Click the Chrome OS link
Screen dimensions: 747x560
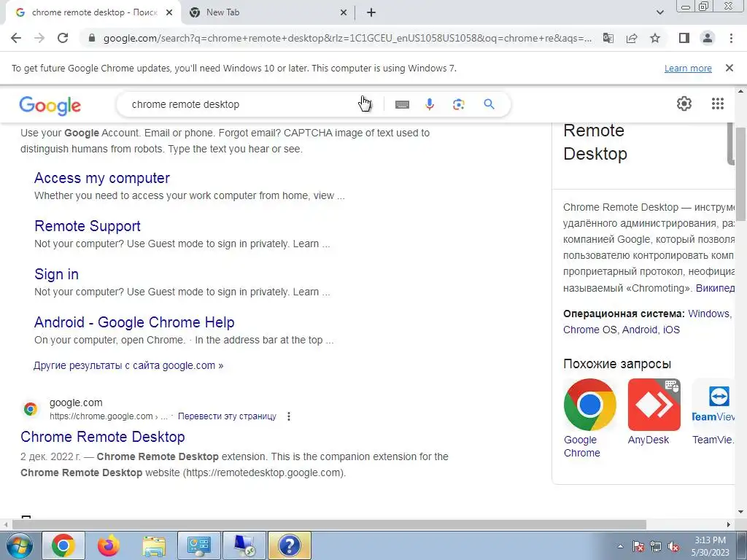(589, 330)
